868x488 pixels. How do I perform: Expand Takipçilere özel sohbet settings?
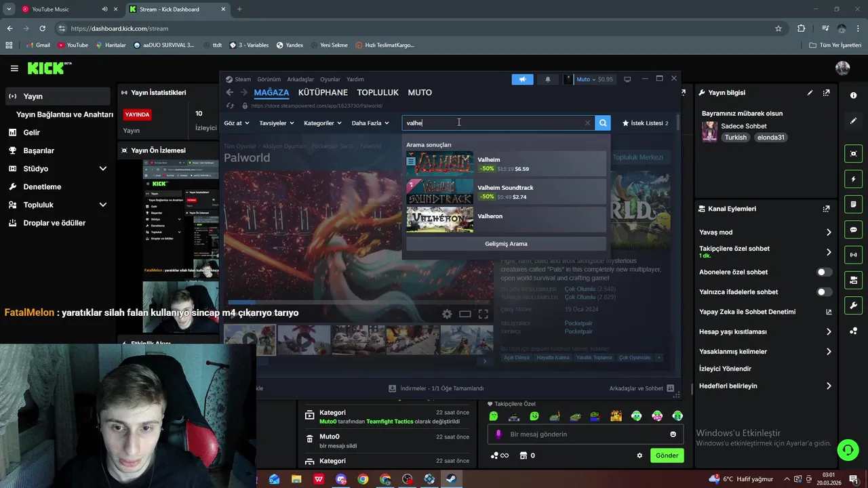coord(829,252)
